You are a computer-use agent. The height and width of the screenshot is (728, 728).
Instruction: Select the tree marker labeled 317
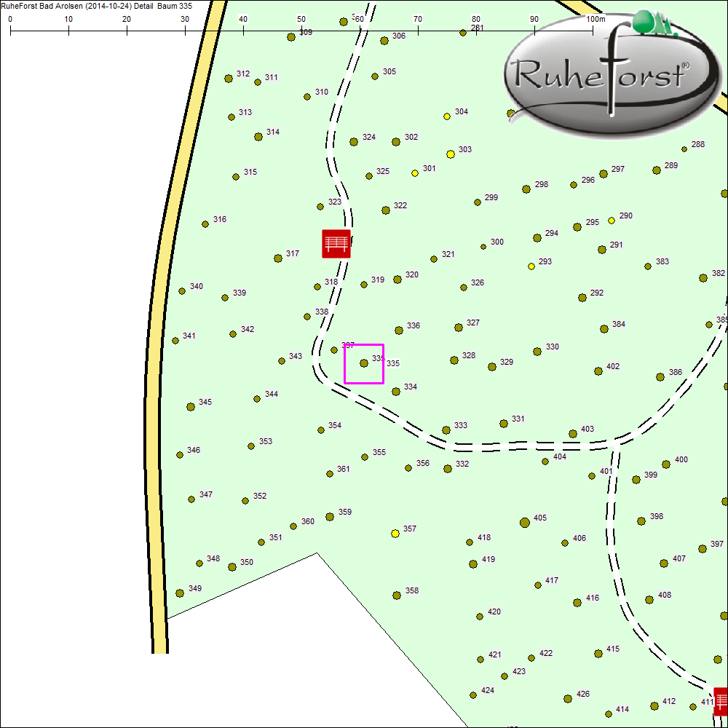coord(277,258)
